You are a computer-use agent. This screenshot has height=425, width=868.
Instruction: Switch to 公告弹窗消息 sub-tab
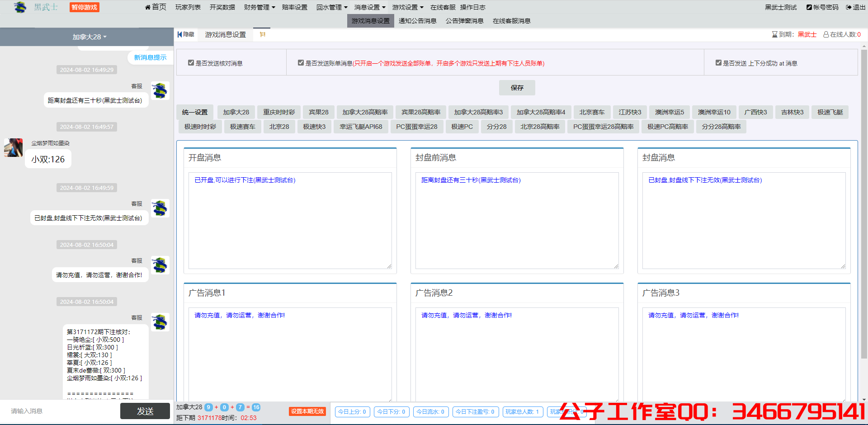465,21
